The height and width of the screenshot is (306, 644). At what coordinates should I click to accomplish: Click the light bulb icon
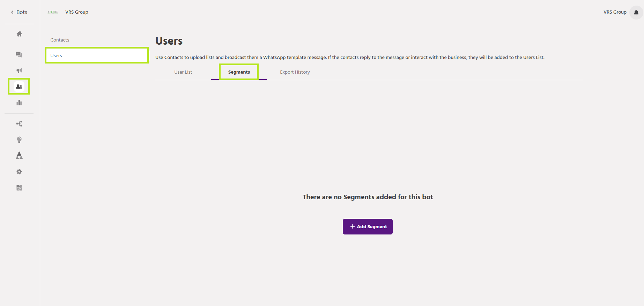pyautogui.click(x=19, y=140)
